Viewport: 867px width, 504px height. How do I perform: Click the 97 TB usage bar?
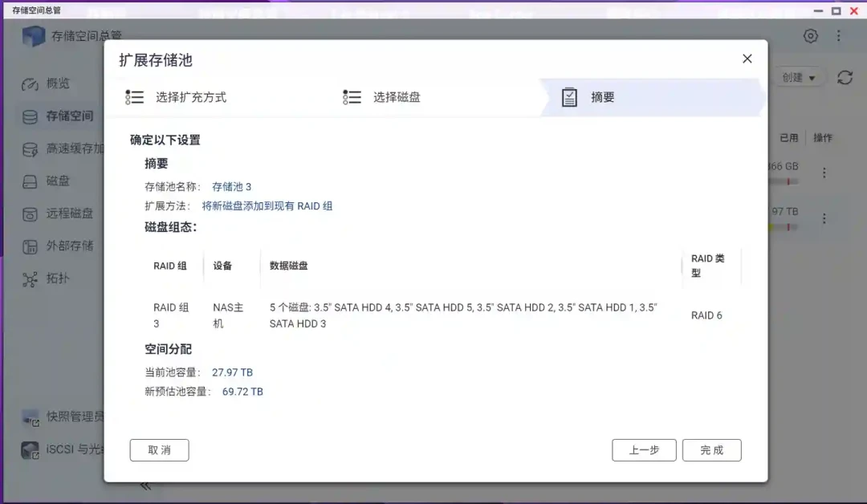click(x=783, y=227)
